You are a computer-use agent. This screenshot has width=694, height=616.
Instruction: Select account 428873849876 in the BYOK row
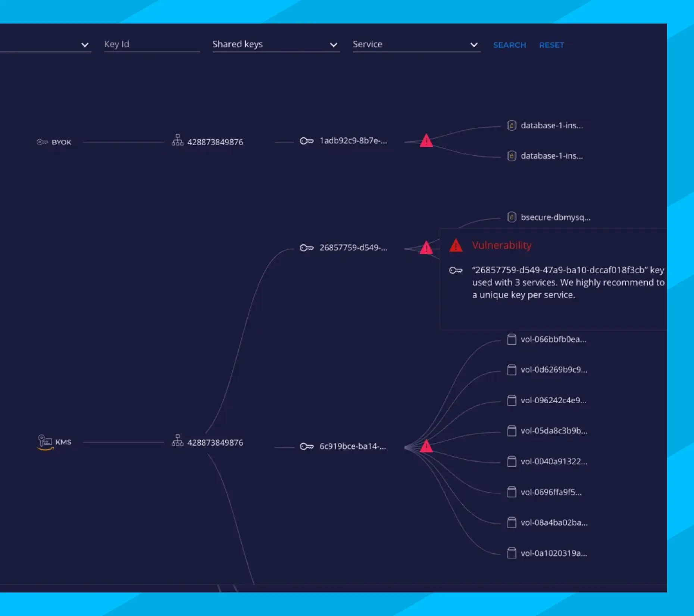click(215, 142)
